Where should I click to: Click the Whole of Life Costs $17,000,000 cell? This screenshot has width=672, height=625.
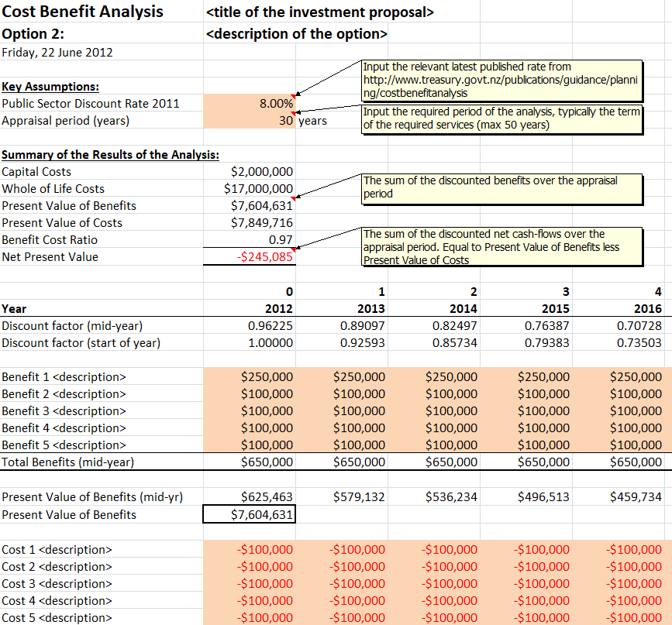click(250, 188)
